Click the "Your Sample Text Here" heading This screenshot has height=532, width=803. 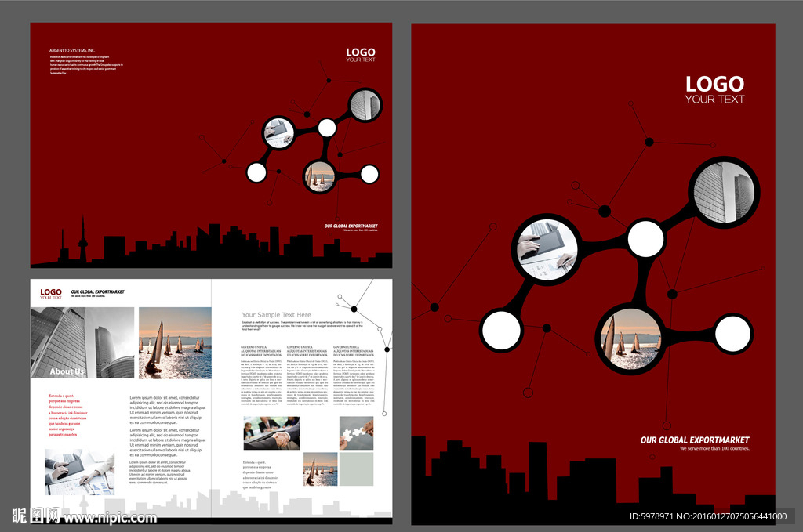tap(277, 315)
